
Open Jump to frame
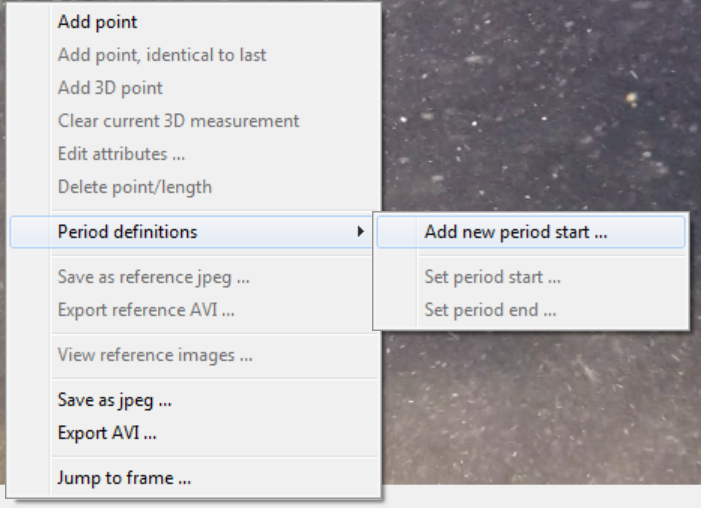pos(124,478)
